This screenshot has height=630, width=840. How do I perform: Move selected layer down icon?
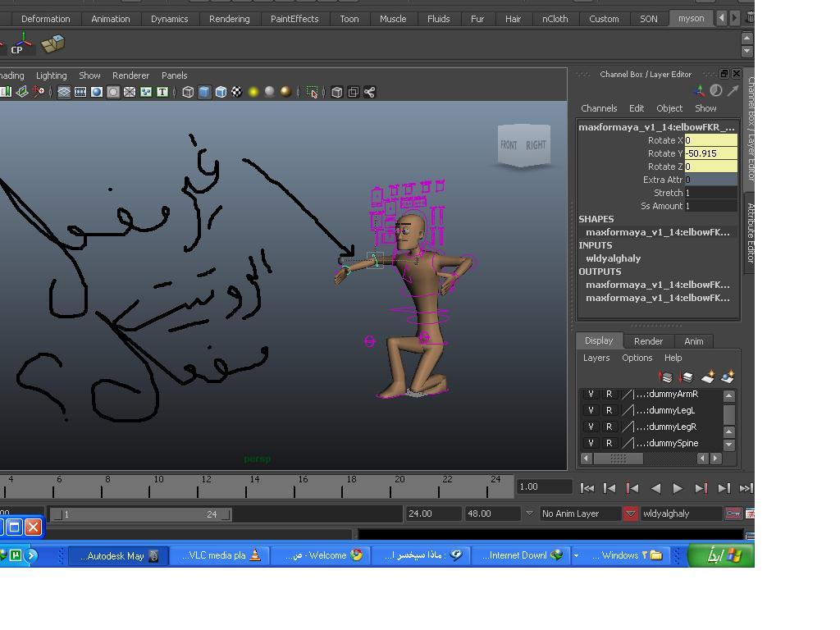pyautogui.click(x=686, y=377)
